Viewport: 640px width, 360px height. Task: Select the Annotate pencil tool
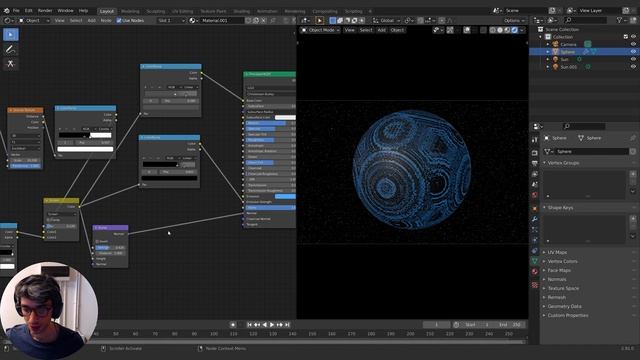tap(11, 49)
